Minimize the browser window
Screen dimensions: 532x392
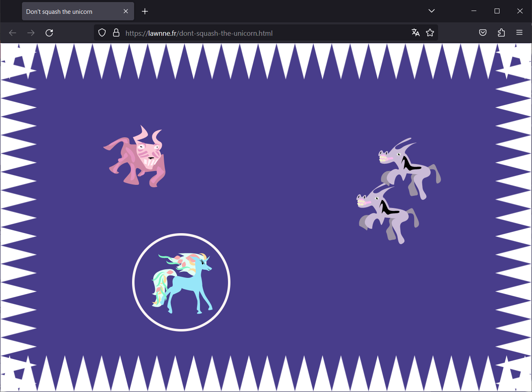(473, 11)
